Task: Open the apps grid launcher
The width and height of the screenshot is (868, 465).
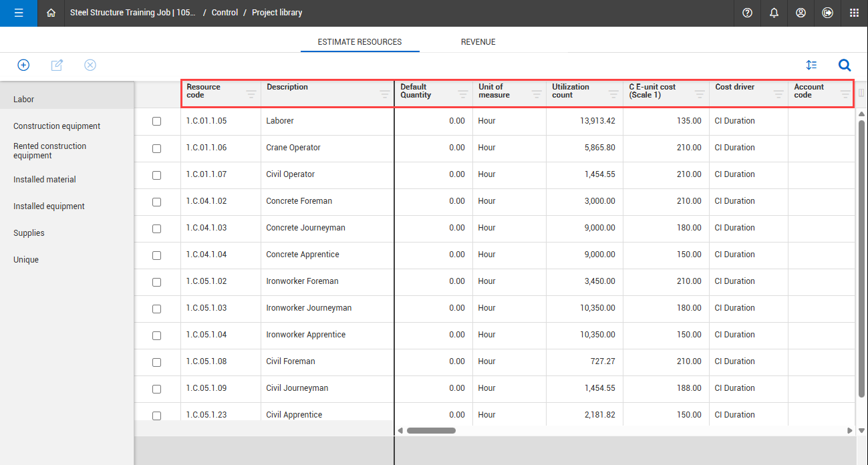Action: [854, 13]
